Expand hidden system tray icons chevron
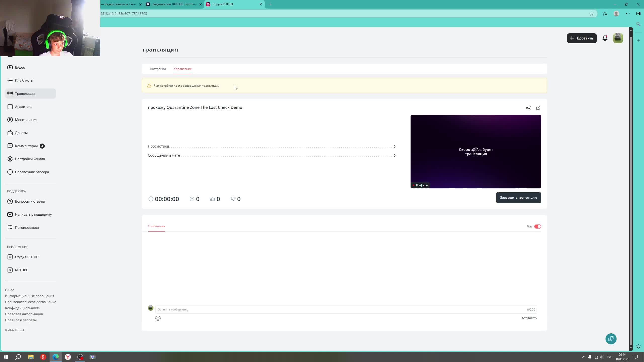 tap(584, 357)
